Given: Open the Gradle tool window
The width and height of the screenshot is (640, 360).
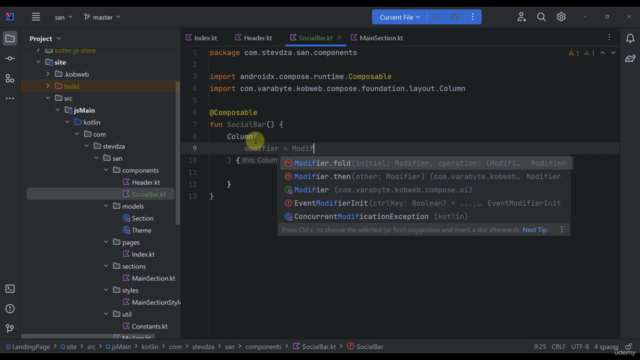Looking at the screenshot, I should pyautogui.click(x=630, y=58).
